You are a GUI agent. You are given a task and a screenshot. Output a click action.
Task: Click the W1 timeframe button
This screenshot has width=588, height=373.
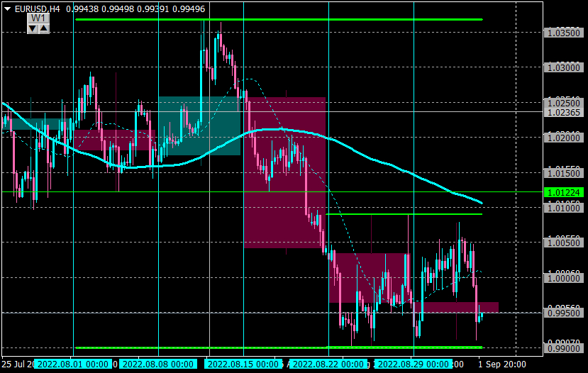pyautogui.click(x=38, y=18)
